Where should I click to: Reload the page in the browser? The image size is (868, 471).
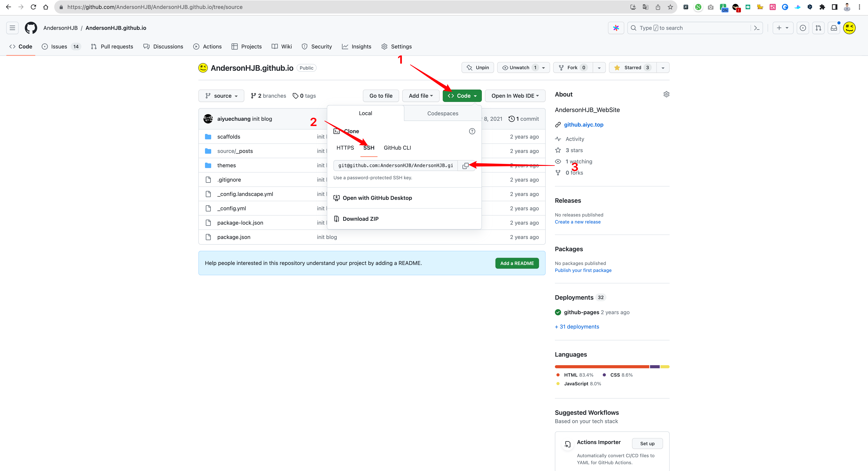click(x=33, y=7)
